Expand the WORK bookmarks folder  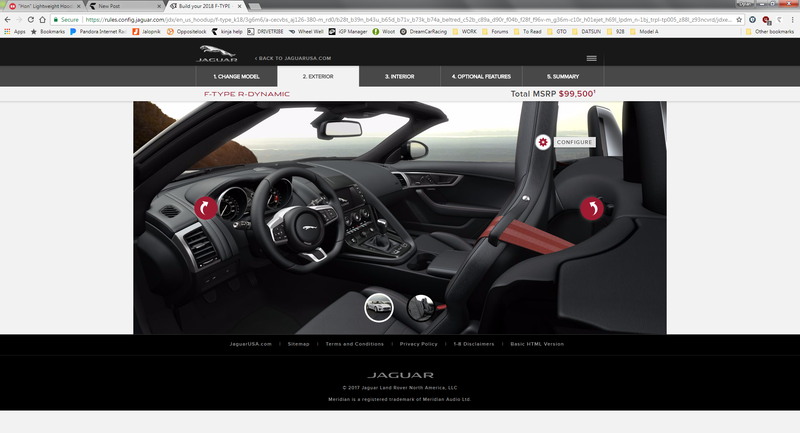[x=464, y=32]
